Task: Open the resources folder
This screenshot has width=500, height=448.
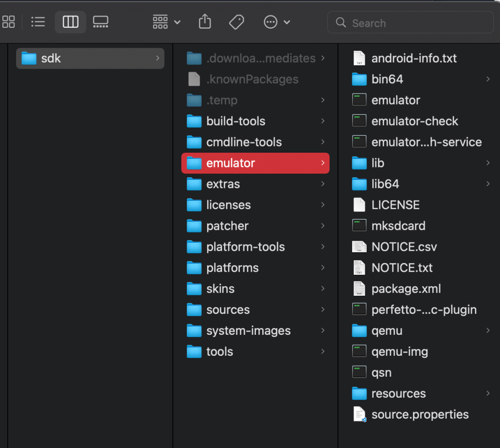Action: click(421, 393)
